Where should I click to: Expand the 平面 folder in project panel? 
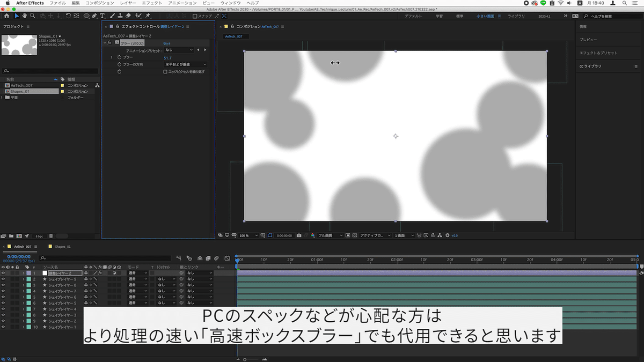click(x=2, y=98)
